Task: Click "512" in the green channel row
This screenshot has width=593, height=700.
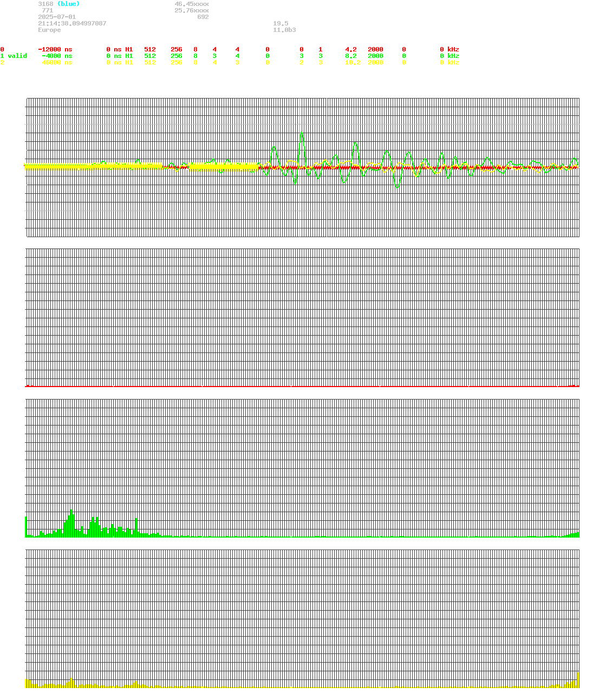Action: tap(150, 56)
